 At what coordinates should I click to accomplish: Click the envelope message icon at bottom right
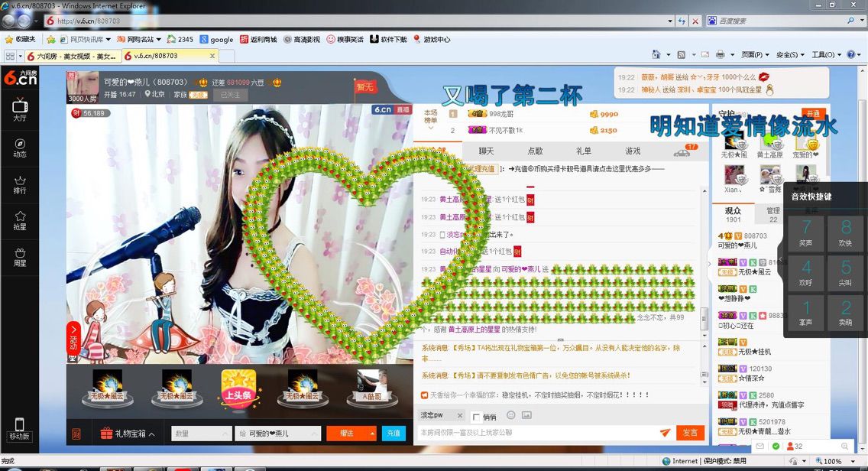coord(760,446)
